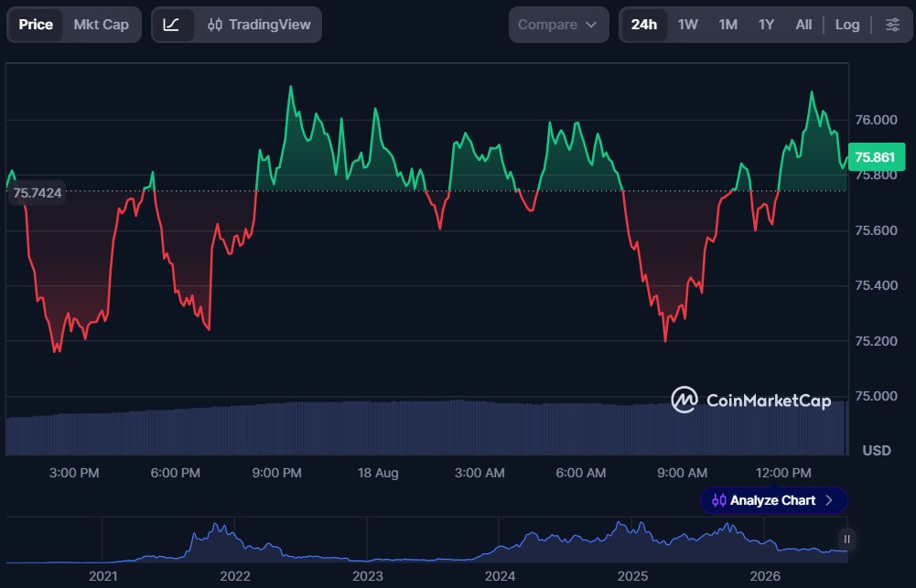Switch to the 1M time range
Viewport: 916px width, 588px height.
(x=727, y=25)
